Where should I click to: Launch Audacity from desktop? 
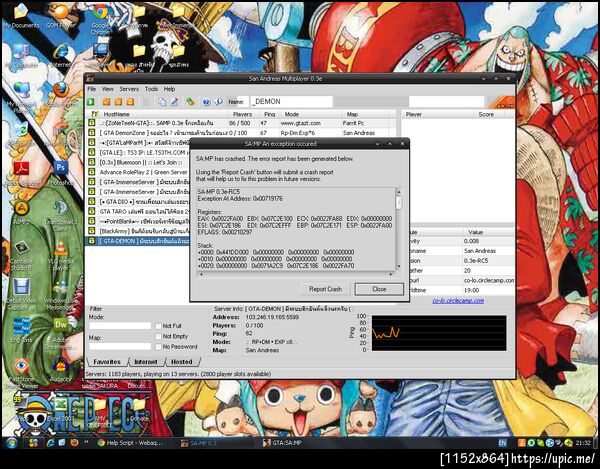click(x=60, y=370)
